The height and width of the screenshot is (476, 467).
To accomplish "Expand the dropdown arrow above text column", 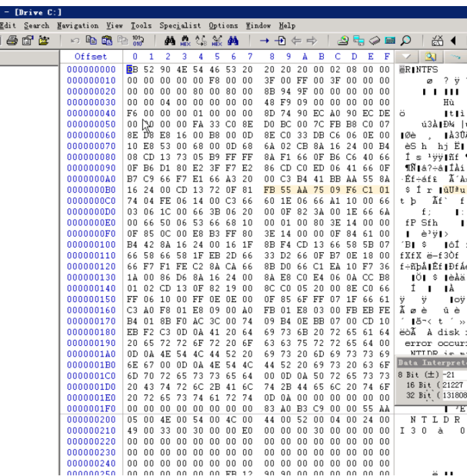I will click(406, 57).
